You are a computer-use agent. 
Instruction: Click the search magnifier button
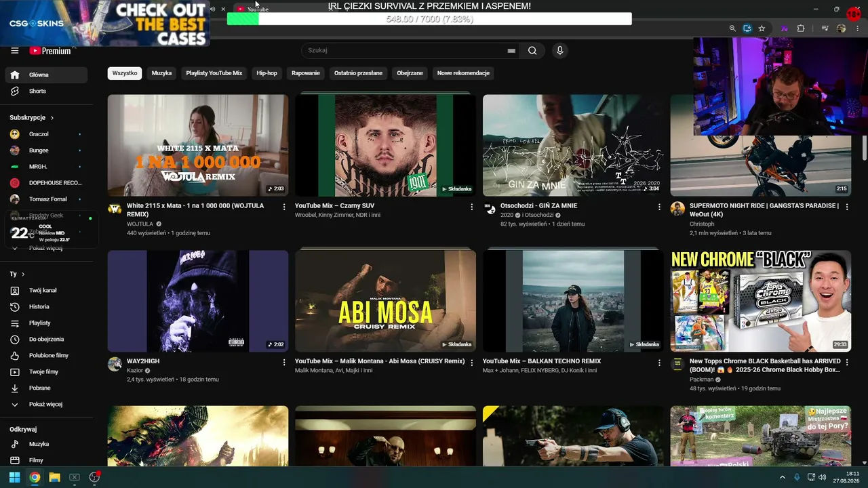(x=532, y=50)
